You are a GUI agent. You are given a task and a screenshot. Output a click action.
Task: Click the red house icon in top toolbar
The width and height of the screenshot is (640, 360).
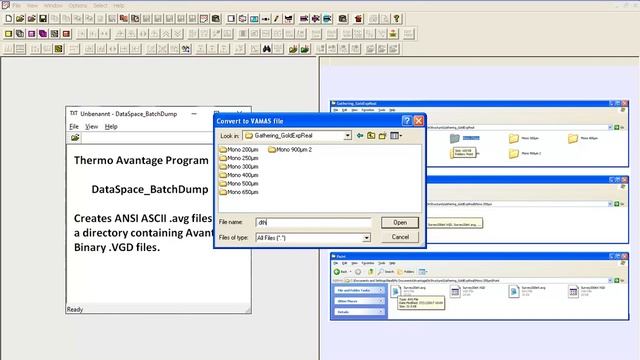(358, 19)
